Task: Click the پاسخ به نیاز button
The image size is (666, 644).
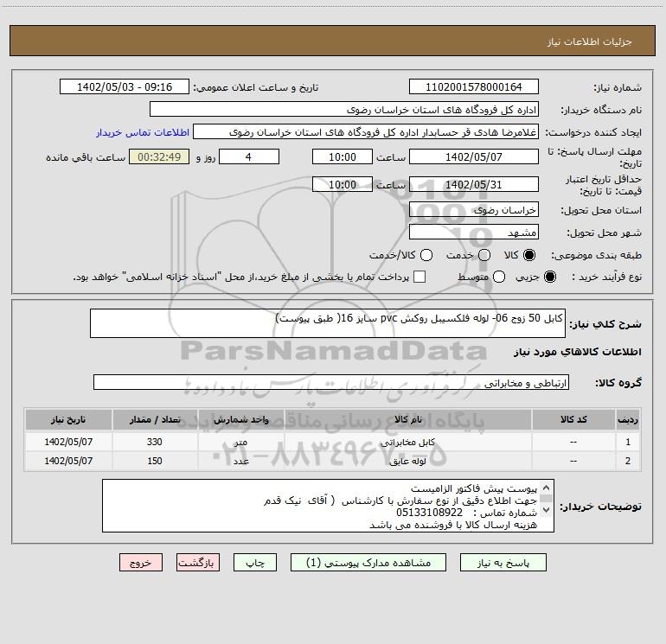Action: point(503,563)
